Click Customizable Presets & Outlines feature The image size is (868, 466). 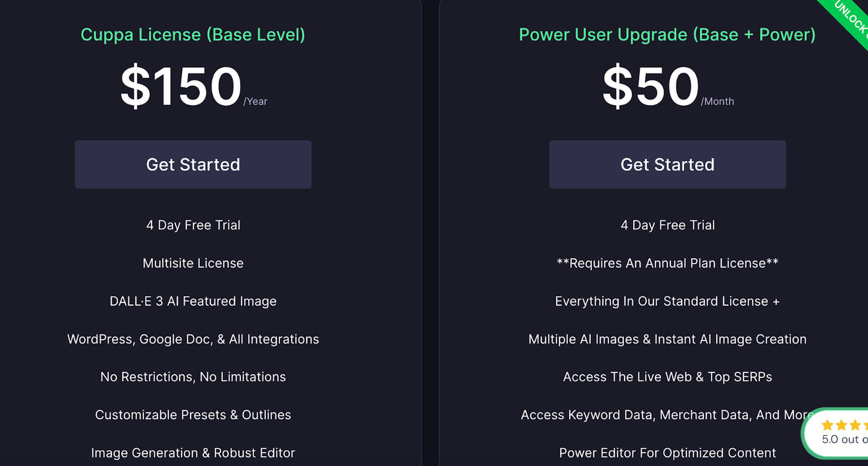193,415
